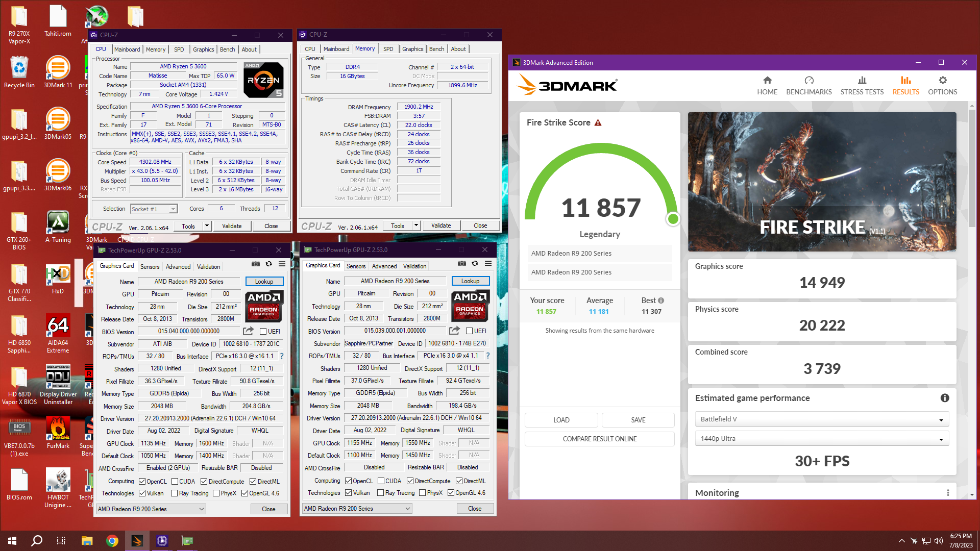Toggle the DirectML checkbox in right GPU-Z

pyautogui.click(x=459, y=481)
